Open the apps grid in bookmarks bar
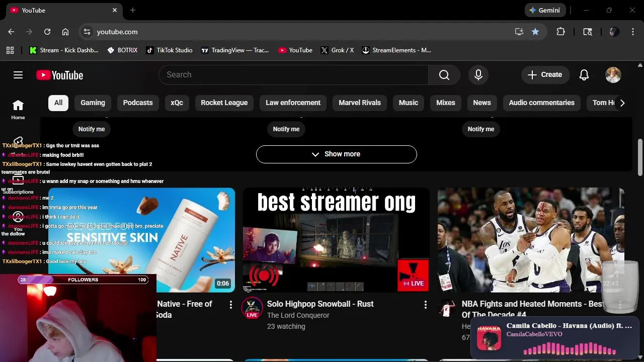This screenshot has height=362, width=644. [10, 50]
